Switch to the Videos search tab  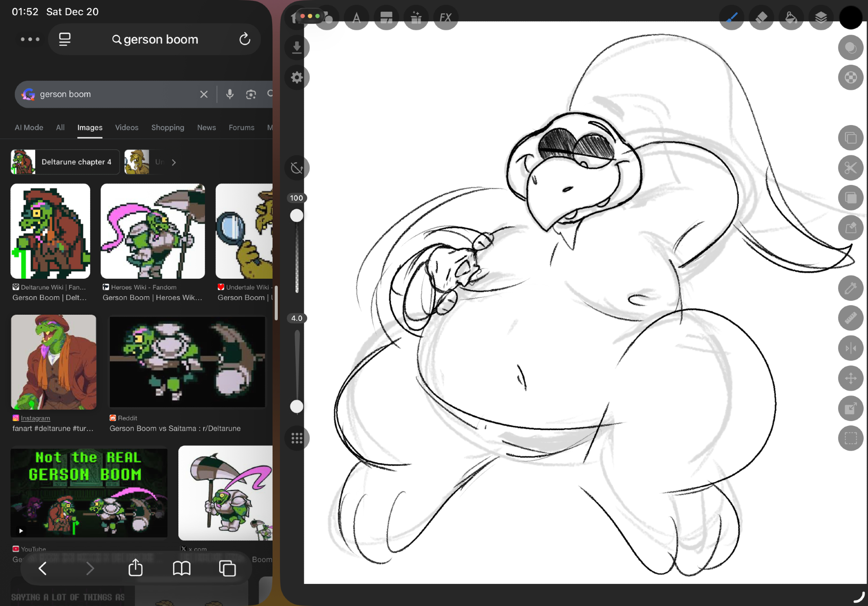(x=127, y=128)
